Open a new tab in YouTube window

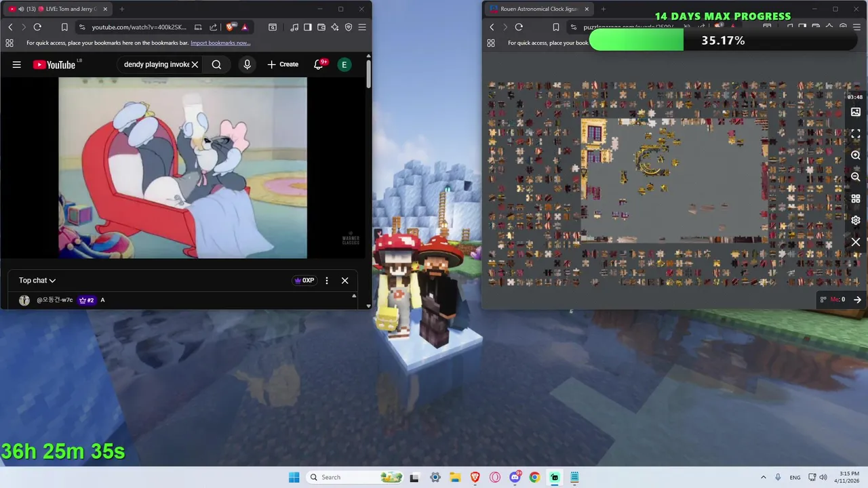[x=122, y=9]
